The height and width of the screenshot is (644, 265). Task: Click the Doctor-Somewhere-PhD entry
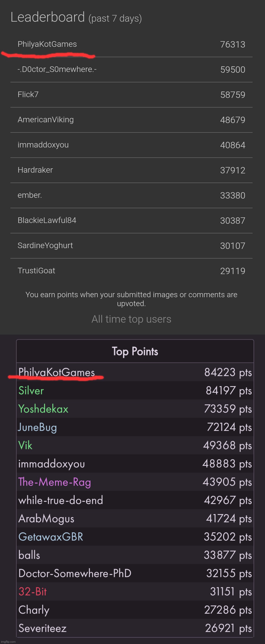75,573
